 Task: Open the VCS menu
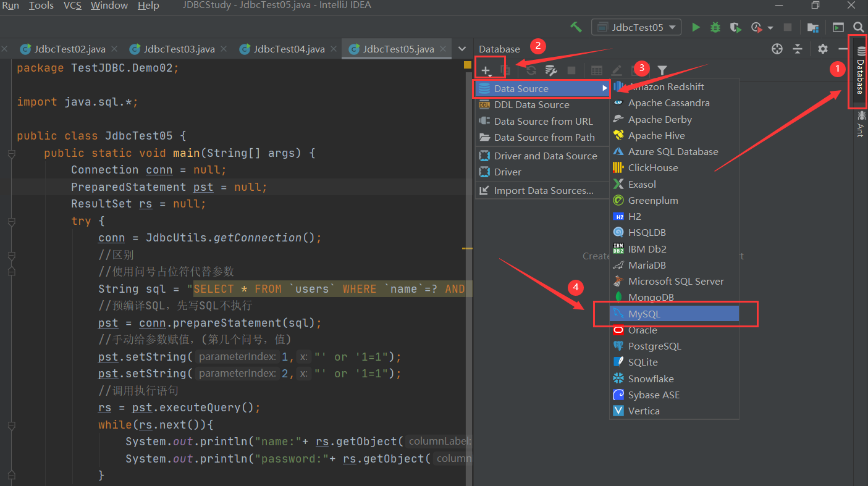(72, 6)
